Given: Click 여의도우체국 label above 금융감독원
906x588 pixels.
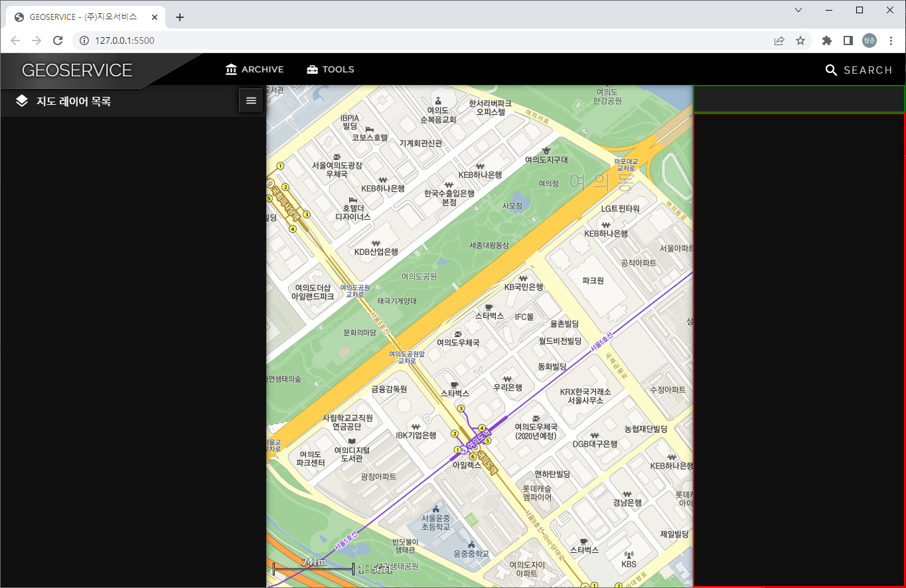Looking at the screenshot, I should click(458, 342).
